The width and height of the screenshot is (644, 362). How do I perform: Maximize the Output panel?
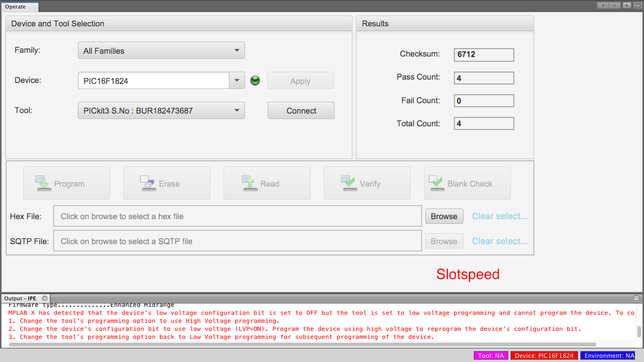pyautogui.click(x=636, y=298)
